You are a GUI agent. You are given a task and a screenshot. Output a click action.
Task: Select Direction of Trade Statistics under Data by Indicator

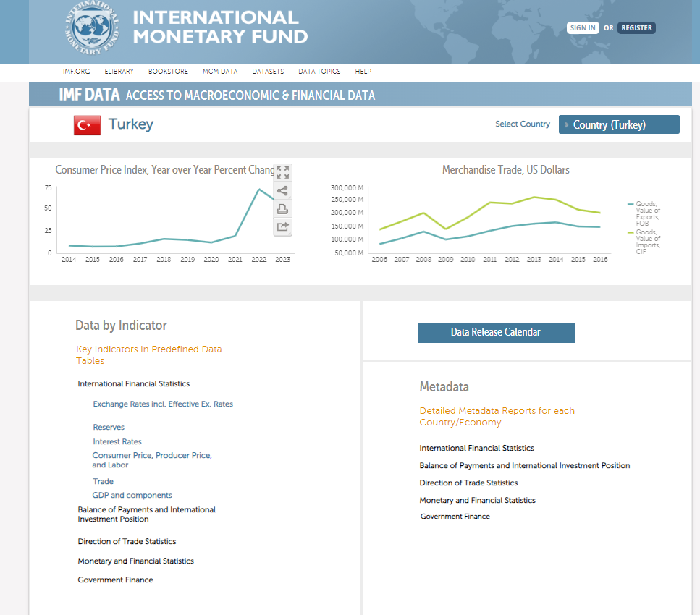pos(127,541)
